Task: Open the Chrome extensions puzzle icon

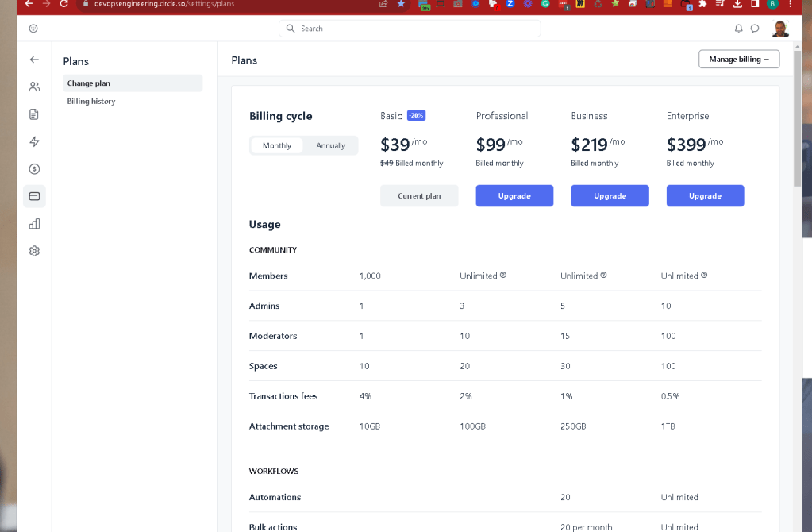Action: tap(702, 4)
